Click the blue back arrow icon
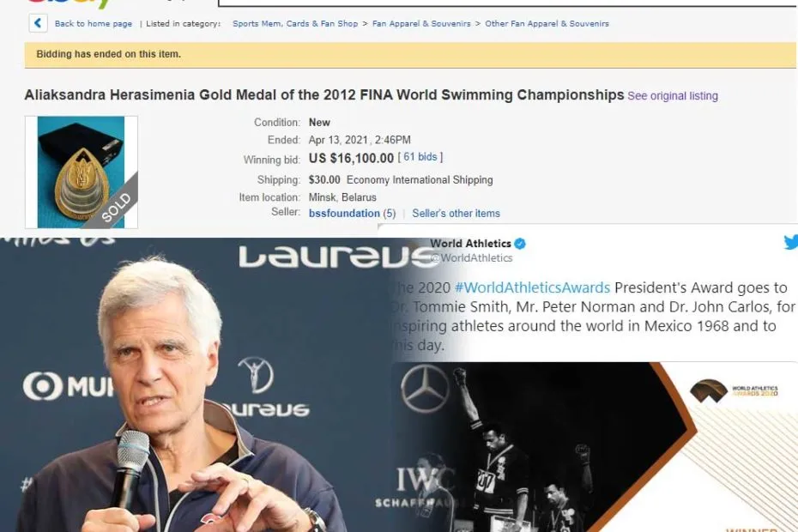 (38, 23)
